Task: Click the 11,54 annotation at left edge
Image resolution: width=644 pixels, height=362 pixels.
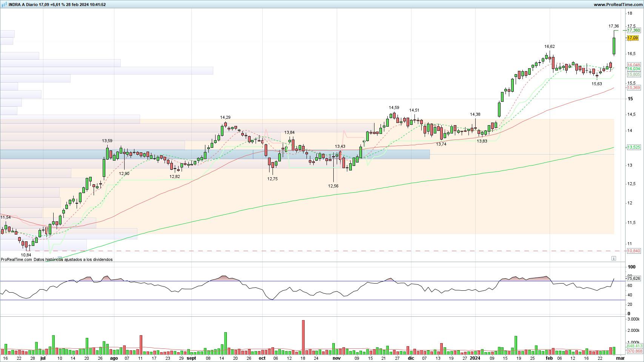Action: (x=6, y=218)
